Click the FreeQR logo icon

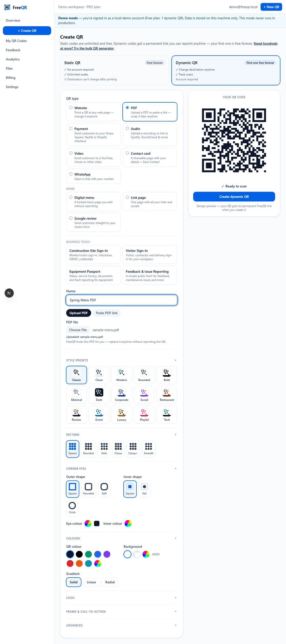tap(7, 7)
